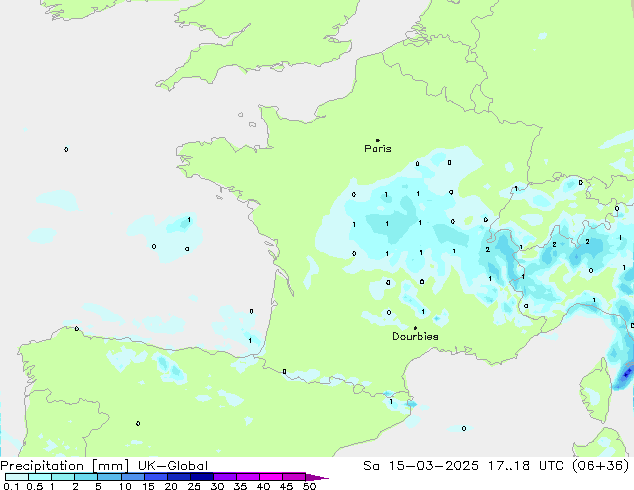Pick the 35–40 mm legend swatch
Image resolution: width=634 pixels, height=490 pixels.
pyautogui.click(x=247, y=477)
